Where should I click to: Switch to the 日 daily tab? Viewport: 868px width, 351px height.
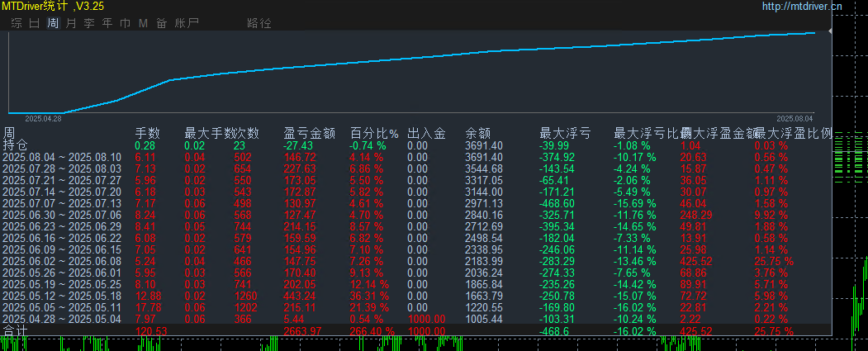(35, 23)
